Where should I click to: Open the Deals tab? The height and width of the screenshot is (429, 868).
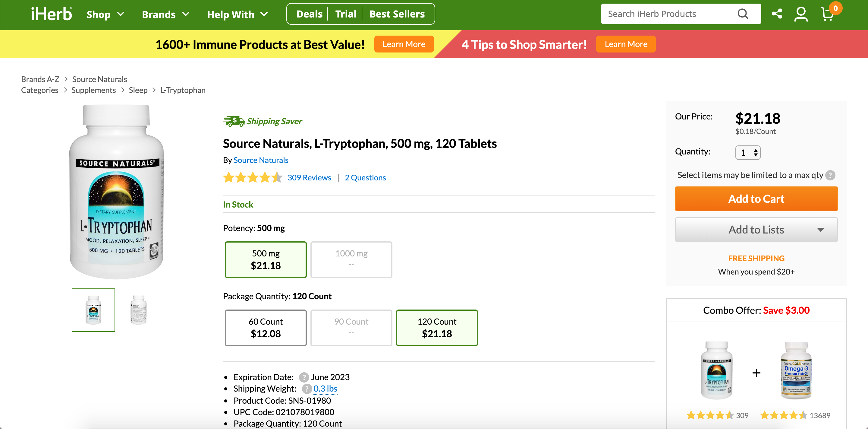click(309, 14)
